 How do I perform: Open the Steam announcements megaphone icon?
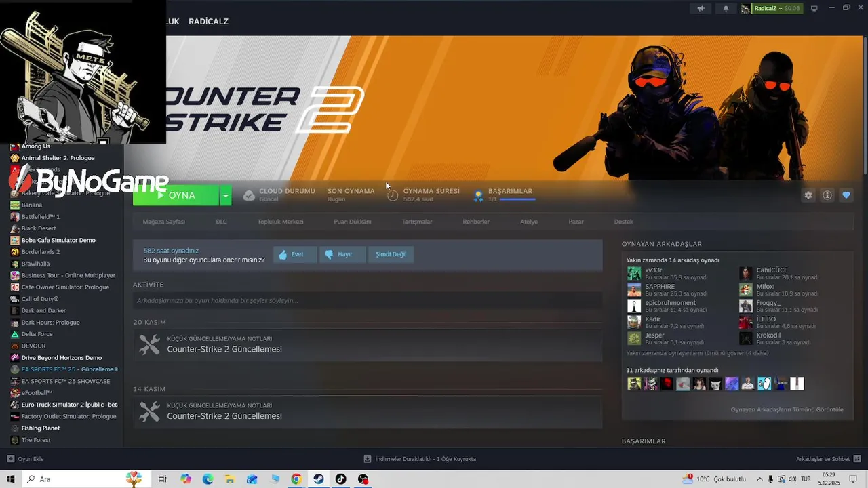pyautogui.click(x=701, y=8)
